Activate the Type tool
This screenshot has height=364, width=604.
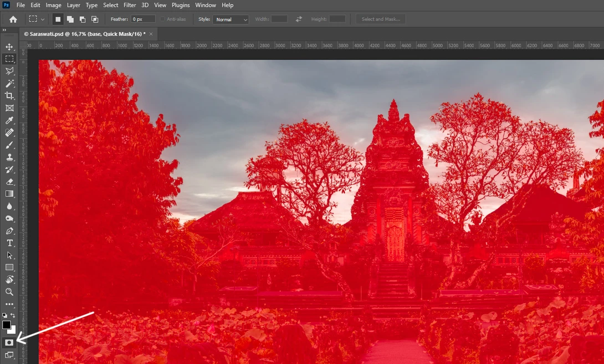click(9, 243)
